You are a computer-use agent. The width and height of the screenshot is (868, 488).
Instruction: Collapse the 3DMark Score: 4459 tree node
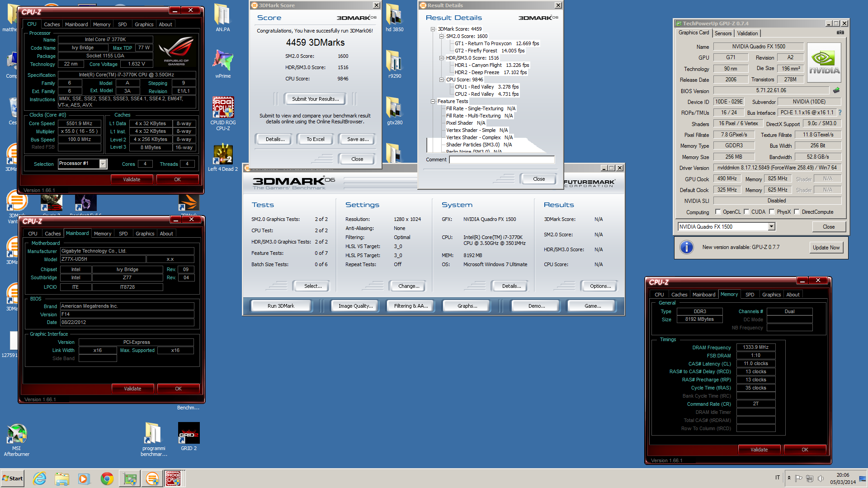(433, 29)
